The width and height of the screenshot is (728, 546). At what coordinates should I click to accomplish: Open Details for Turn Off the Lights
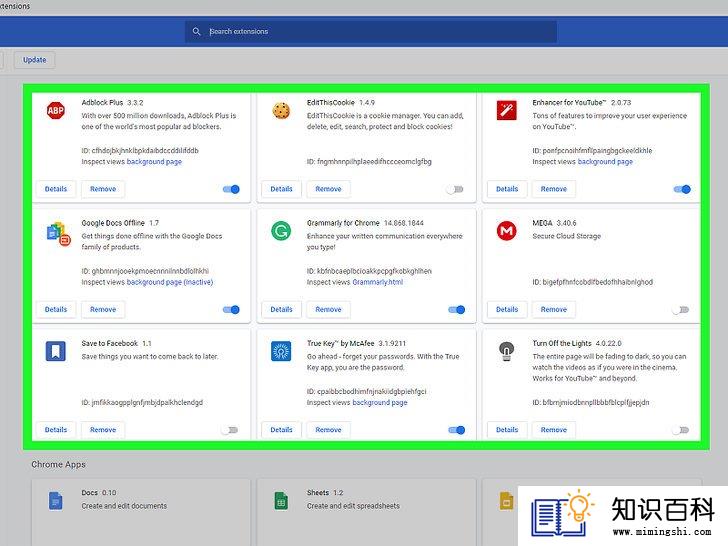point(507,430)
